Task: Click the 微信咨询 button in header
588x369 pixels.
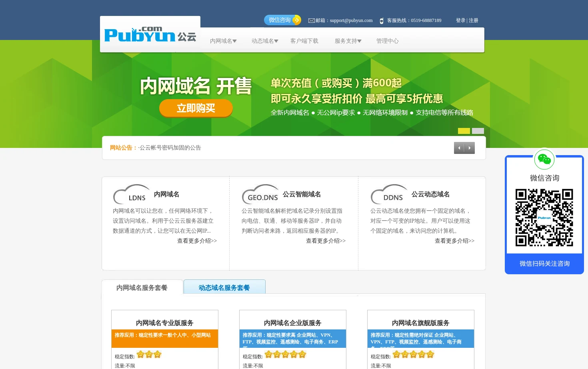Action: (282, 20)
